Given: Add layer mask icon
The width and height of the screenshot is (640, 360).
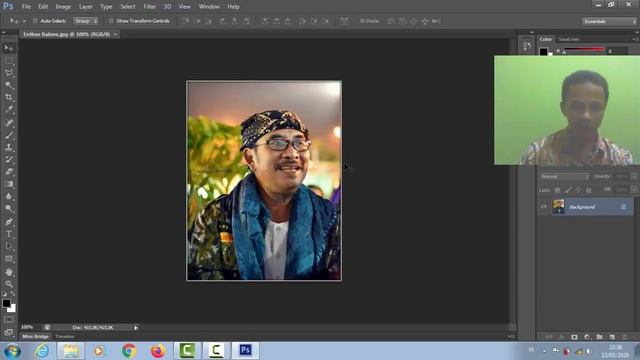Looking at the screenshot, I should click(574, 337).
